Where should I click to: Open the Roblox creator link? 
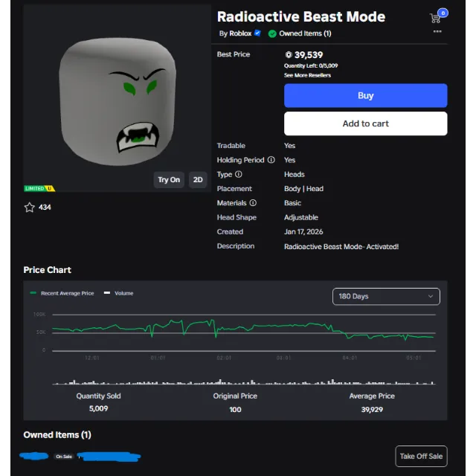coord(240,33)
